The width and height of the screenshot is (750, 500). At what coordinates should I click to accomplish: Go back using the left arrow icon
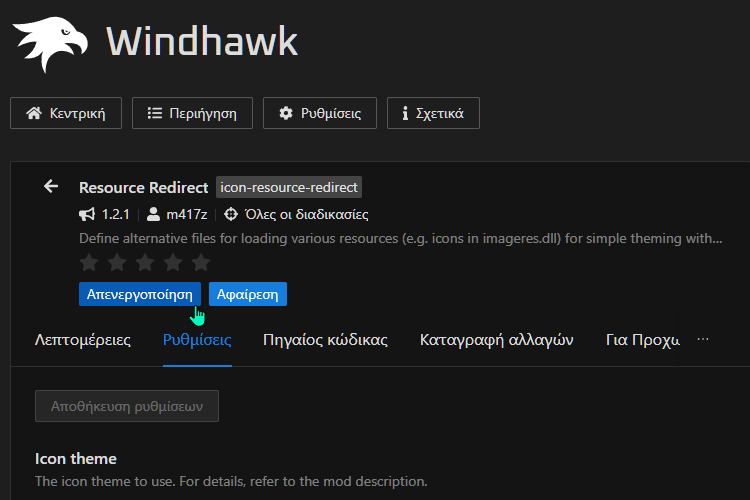(51, 186)
